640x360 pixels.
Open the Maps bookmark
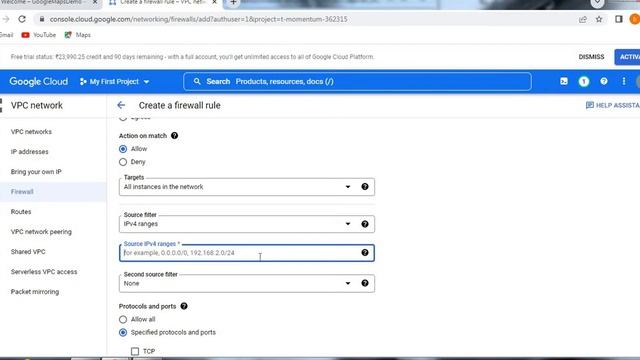pyautogui.click(x=78, y=35)
